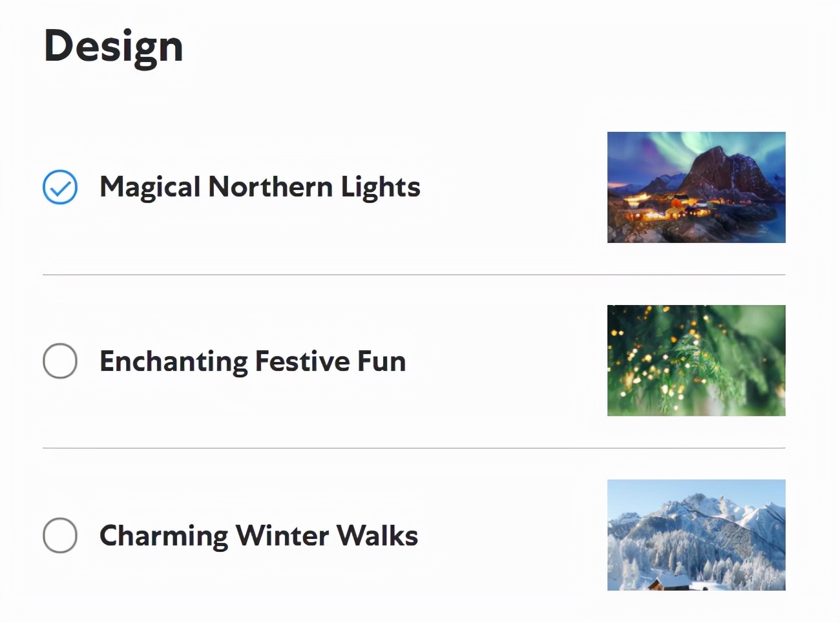Image resolution: width=840 pixels, height=623 pixels.
Task: Click the word Lights in the first option
Action: (381, 188)
